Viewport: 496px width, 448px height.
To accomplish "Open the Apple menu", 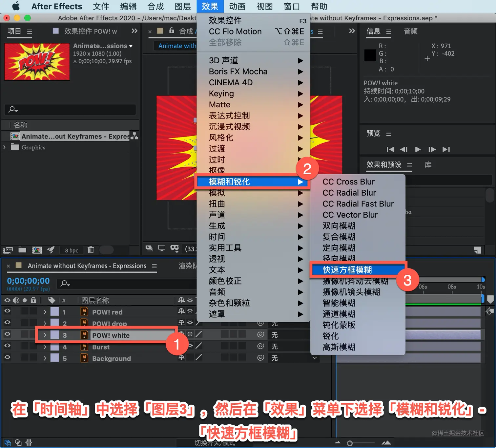I will [16, 6].
